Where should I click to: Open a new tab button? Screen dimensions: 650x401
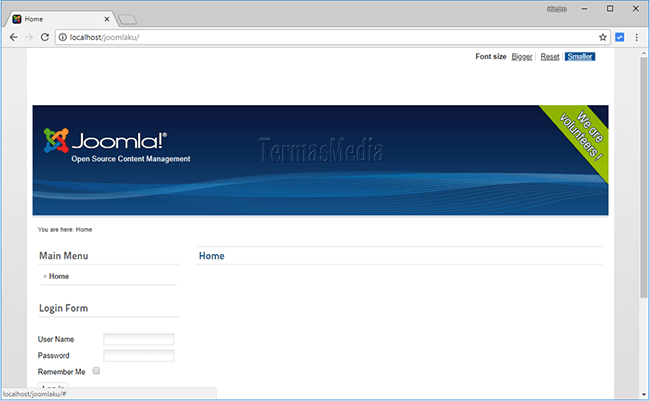pyautogui.click(x=128, y=19)
